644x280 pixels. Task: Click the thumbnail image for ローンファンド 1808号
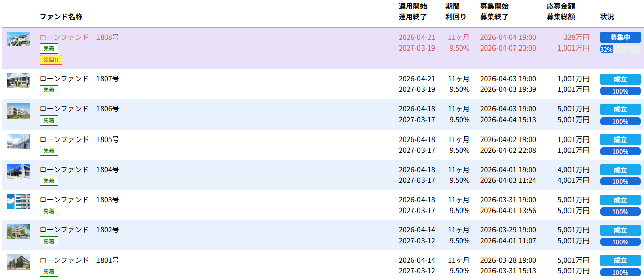pyautogui.click(x=18, y=39)
